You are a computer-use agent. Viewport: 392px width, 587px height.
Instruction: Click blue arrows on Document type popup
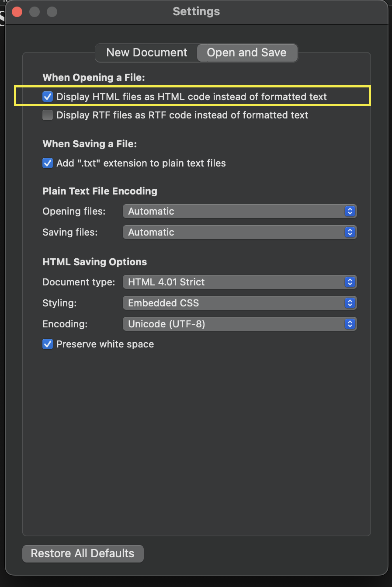click(x=350, y=282)
